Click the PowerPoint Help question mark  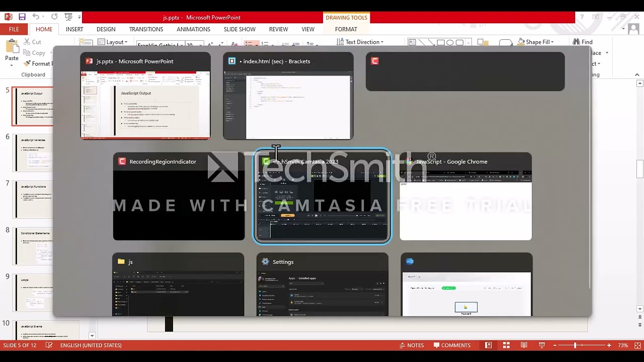582,17
